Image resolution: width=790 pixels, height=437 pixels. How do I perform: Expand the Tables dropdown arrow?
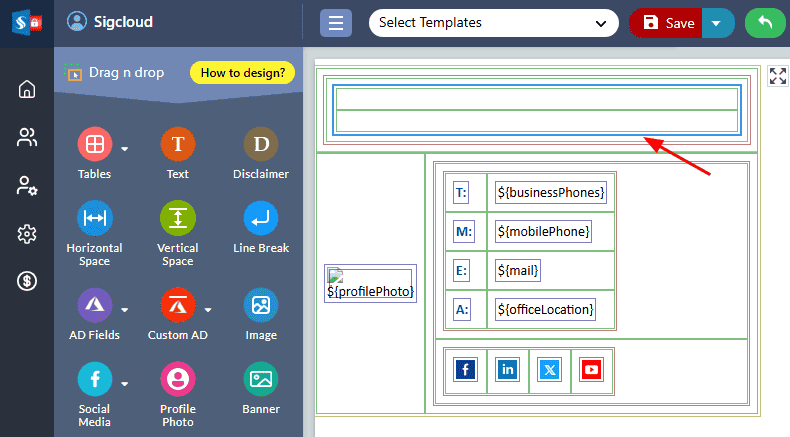tap(125, 150)
